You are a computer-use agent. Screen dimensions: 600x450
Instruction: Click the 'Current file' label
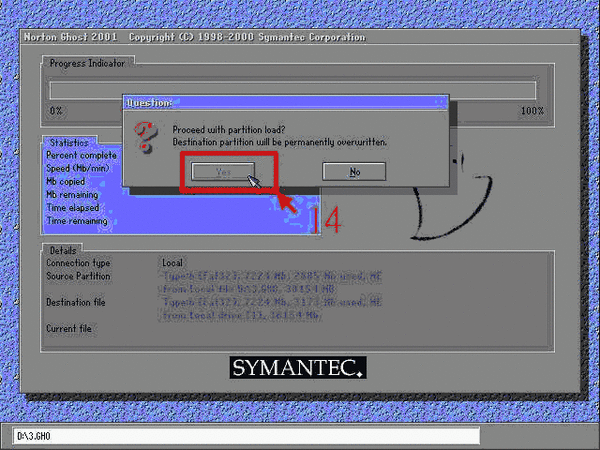(x=69, y=328)
